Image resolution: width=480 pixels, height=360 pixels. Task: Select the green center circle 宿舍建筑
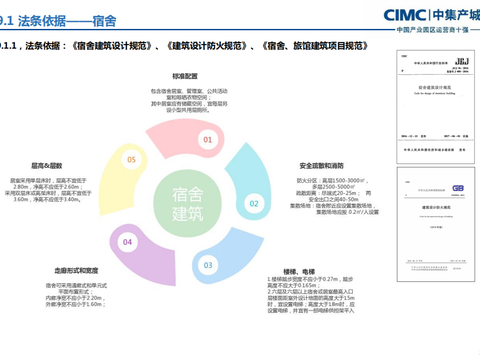tap(188, 203)
